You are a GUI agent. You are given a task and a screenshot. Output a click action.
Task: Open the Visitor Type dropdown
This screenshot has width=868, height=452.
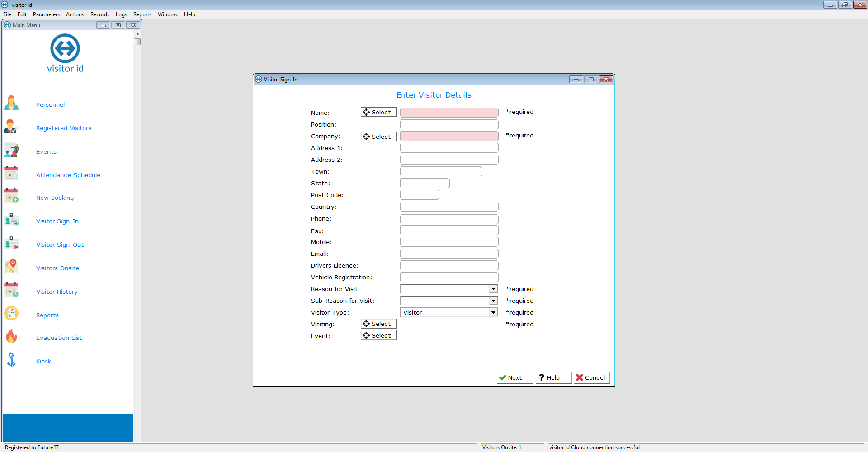pos(493,312)
